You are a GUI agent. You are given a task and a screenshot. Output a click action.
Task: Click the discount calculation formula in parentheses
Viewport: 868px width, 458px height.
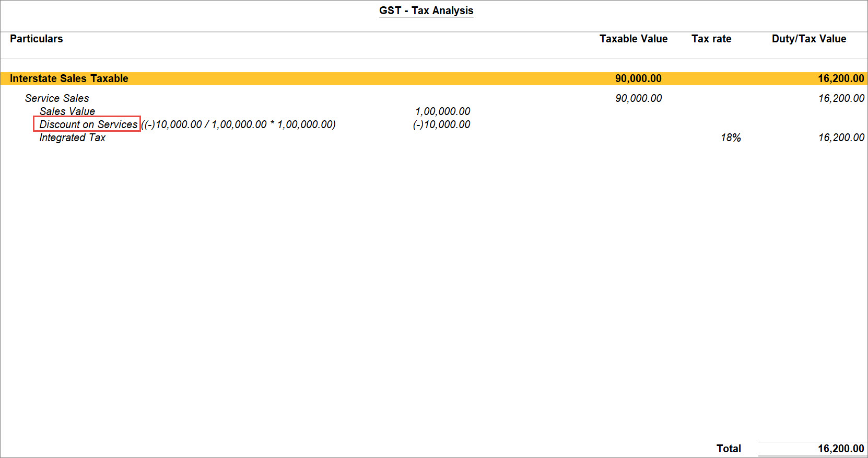click(238, 124)
